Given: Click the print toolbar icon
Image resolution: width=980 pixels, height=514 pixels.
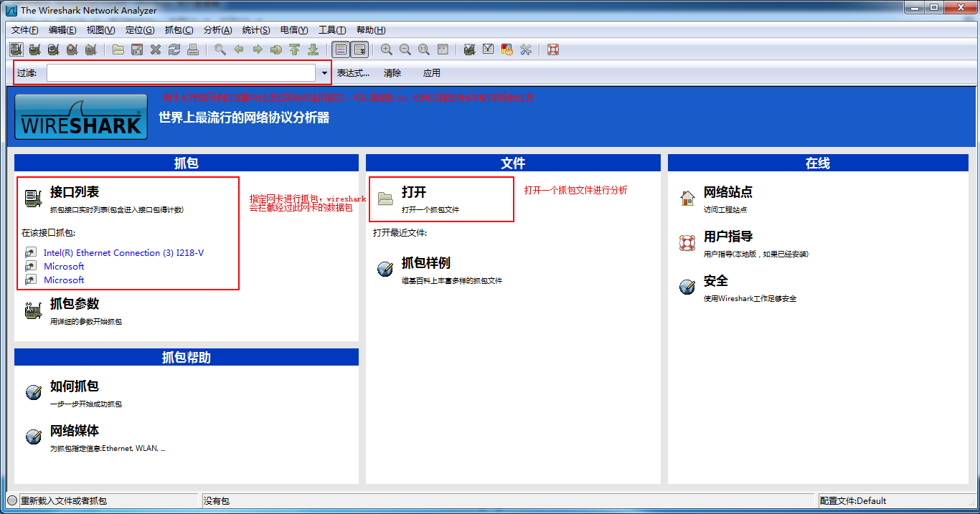Looking at the screenshot, I should tap(194, 49).
